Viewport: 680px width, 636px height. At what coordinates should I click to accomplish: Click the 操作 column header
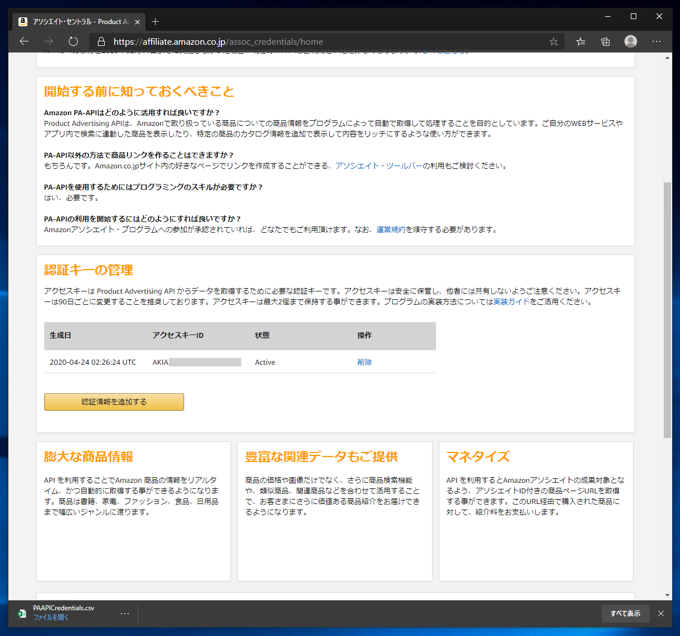[x=364, y=335]
